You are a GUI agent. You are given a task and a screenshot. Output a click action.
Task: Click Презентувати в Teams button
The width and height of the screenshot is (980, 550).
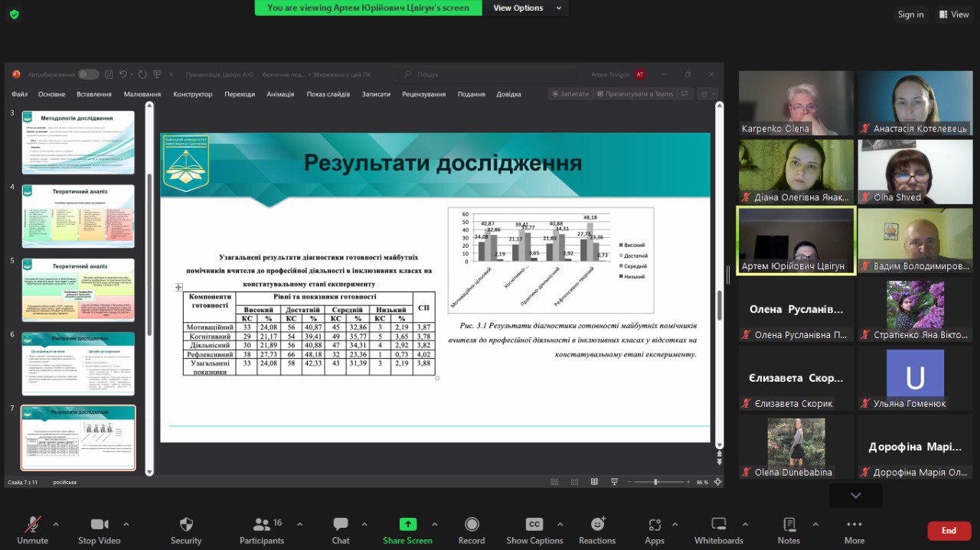(x=635, y=93)
